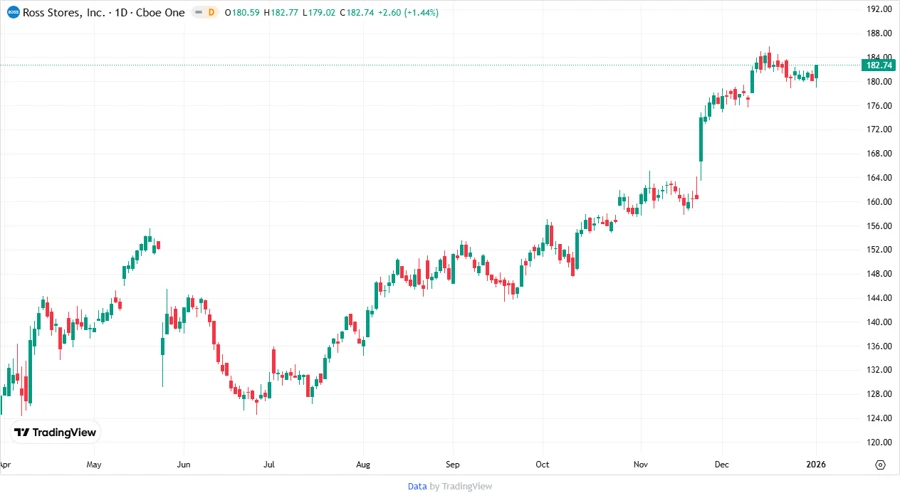Click the 1D interval text in header

click(121, 12)
